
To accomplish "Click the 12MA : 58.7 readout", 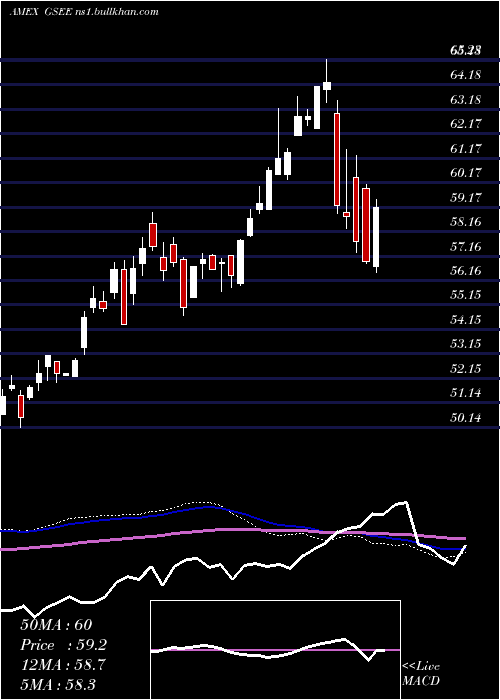I will pyautogui.click(x=62, y=665).
